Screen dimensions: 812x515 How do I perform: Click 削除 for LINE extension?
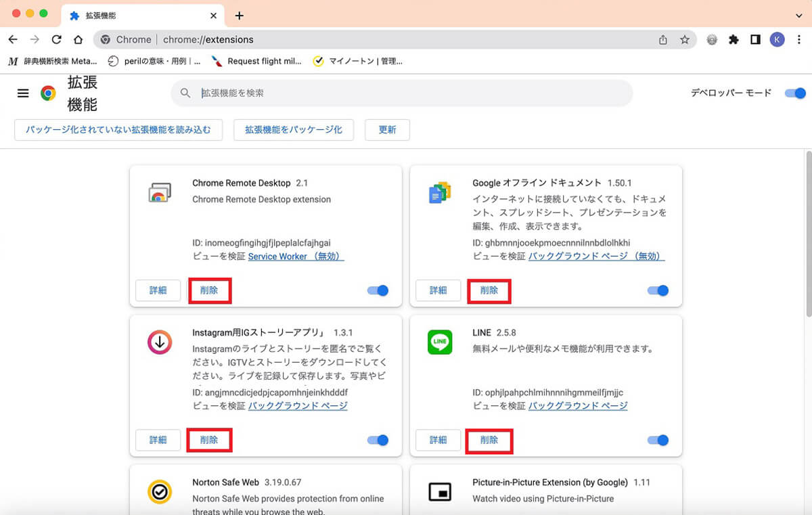click(x=489, y=440)
